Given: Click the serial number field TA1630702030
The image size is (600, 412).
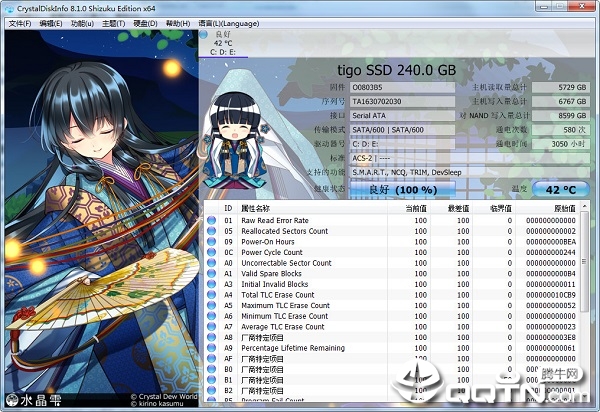Looking at the screenshot, I should pyautogui.click(x=402, y=102).
